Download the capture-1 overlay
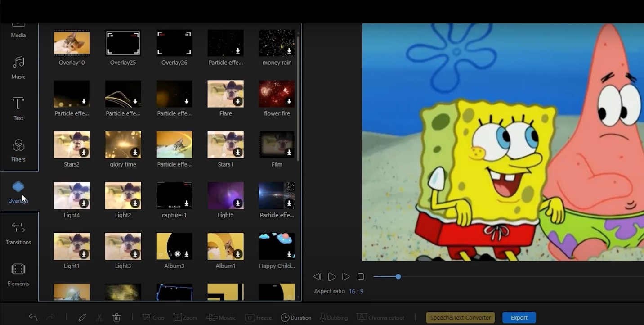 [187, 204]
